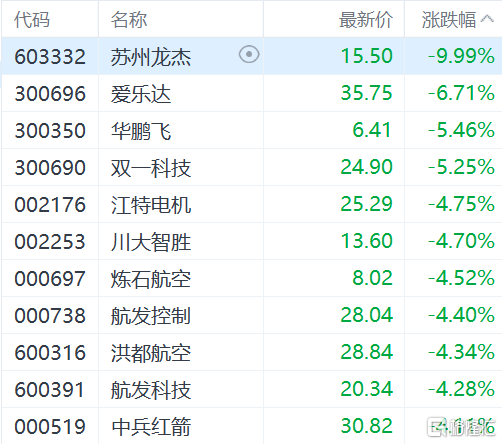Click the watermark logo icon at the bottom right
Viewport: 502px width, 444px height.
pyautogui.click(x=437, y=427)
